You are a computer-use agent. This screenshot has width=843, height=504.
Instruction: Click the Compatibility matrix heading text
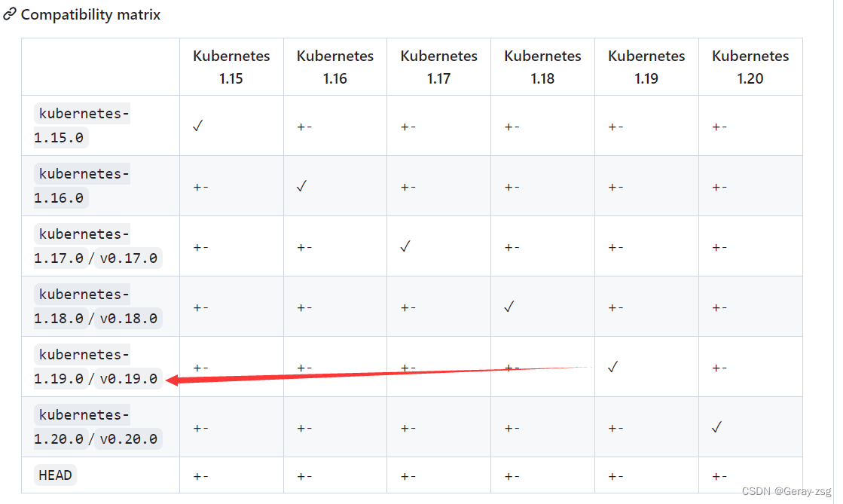[90, 14]
